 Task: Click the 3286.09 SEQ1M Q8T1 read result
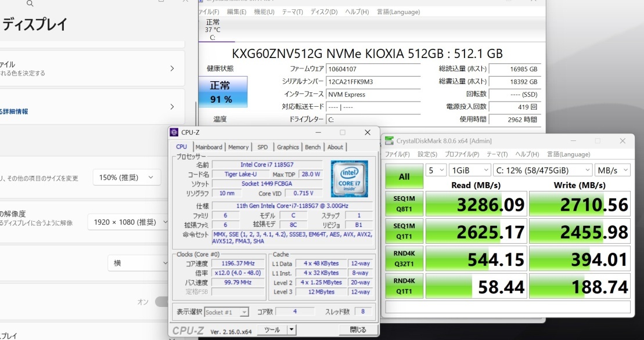pyautogui.click(x=476, y=204)
